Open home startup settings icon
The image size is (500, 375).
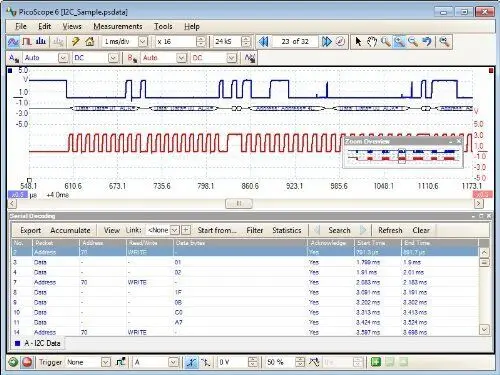tap(90, 42)
